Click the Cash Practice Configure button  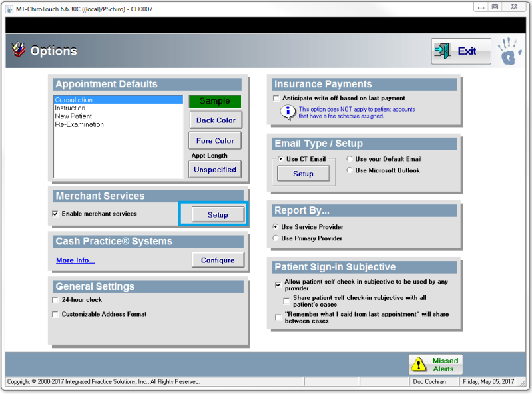[x=218, y=260]
